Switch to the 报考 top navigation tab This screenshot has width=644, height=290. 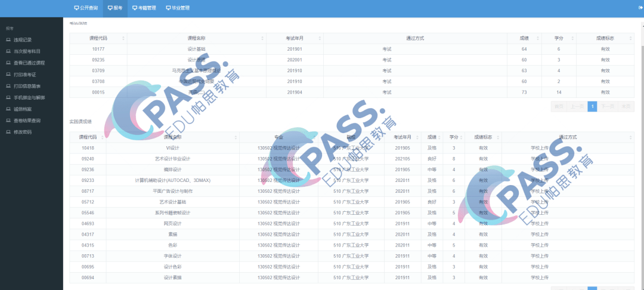coord(115,8)
